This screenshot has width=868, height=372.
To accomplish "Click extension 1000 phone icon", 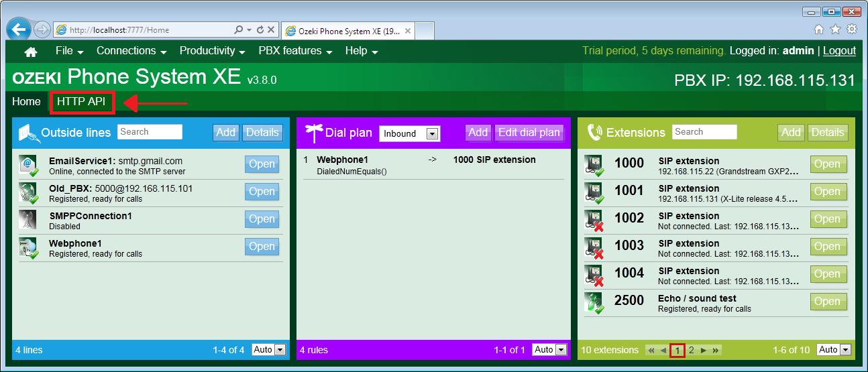I will click(x=594, y=166).
